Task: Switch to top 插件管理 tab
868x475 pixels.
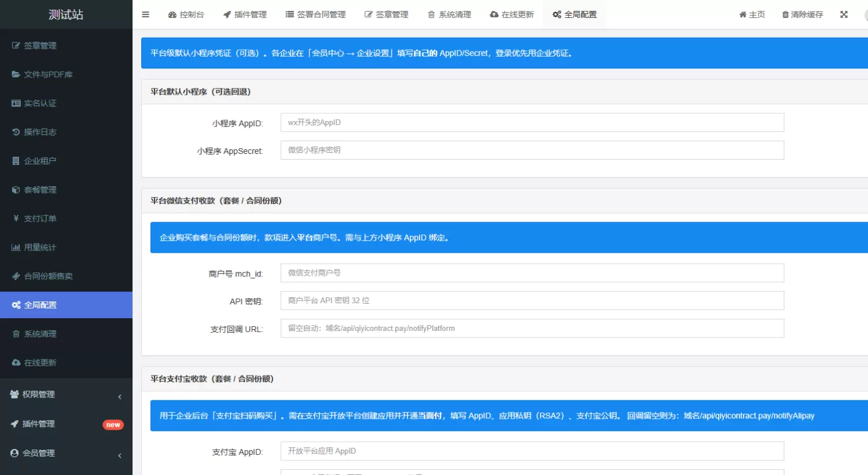Action: tap(245, 14)
